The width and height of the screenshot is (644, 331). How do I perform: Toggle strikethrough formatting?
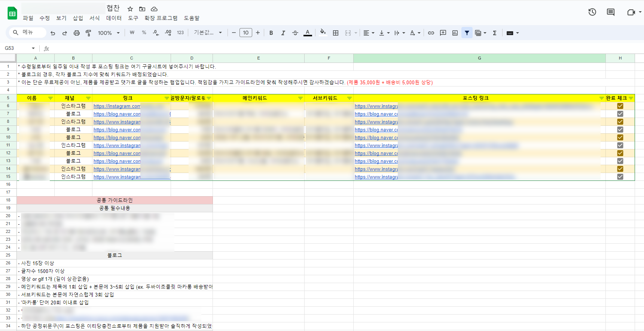point(295,33)
